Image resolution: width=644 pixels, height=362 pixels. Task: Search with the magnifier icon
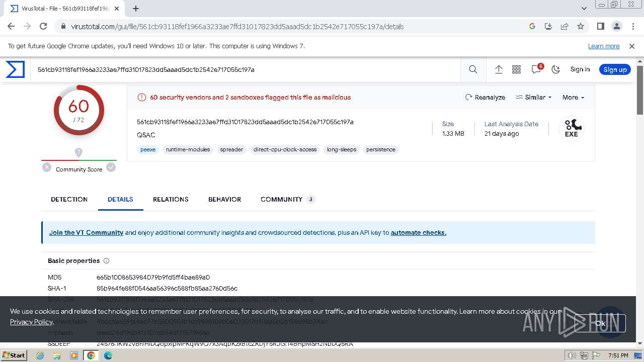(473, 70)
